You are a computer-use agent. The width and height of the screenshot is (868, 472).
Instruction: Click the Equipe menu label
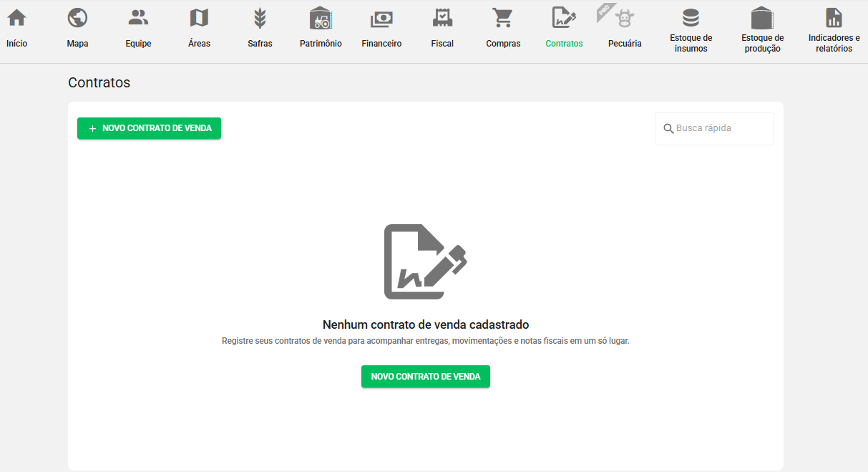tap(138, 44)
